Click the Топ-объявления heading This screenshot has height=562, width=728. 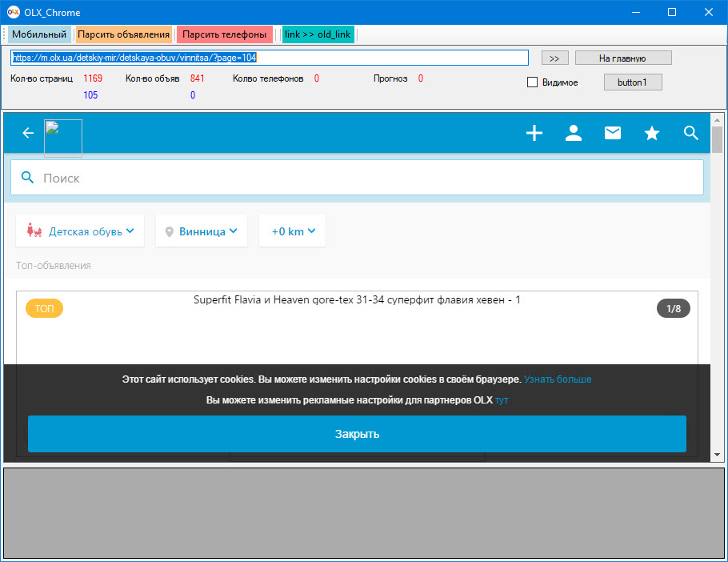54,266
